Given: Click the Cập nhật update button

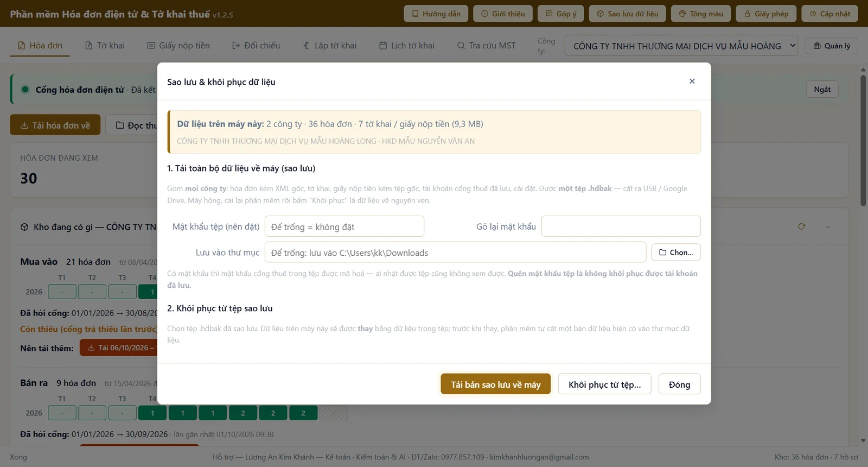Looking at the screenshot, I should 829,14.
